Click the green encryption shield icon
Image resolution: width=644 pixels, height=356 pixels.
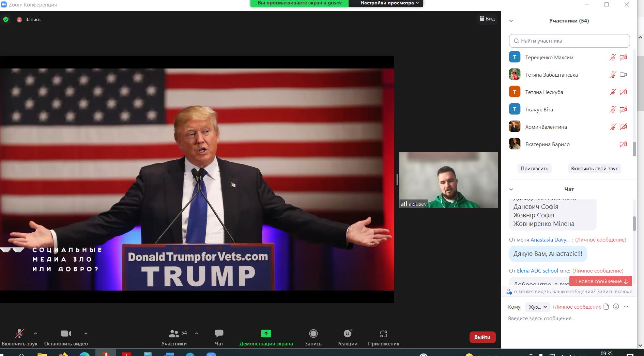(6, 19)
